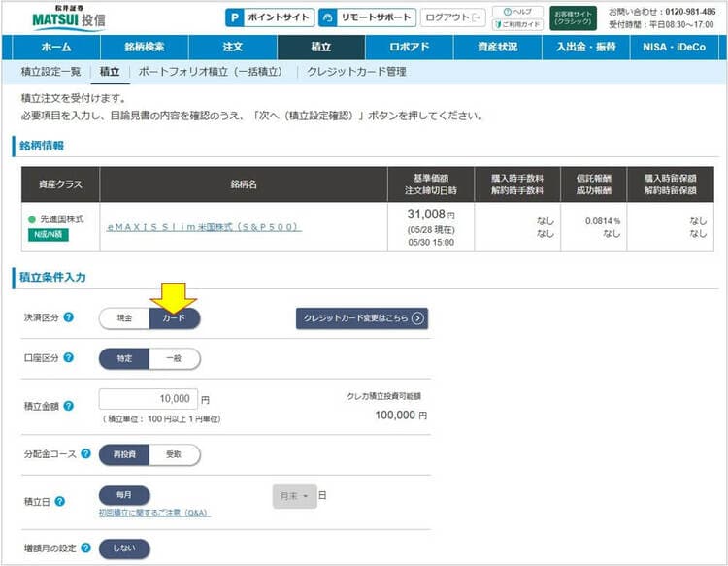Click ログアウト button

(x=452, y=17)
